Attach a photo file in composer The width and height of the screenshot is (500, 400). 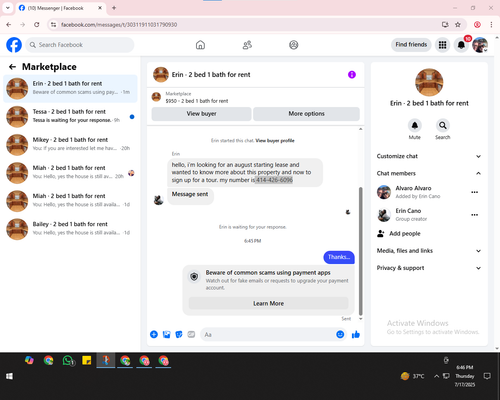(166, 334)
